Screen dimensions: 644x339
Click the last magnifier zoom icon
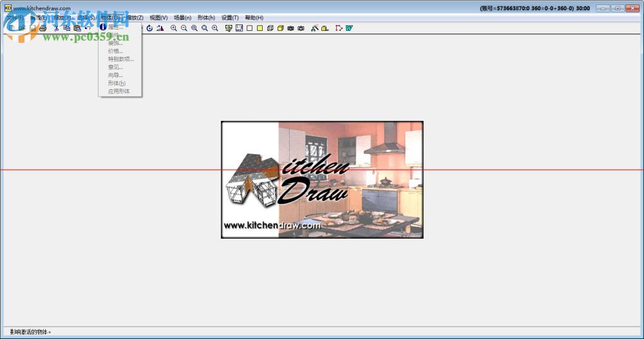215,28
